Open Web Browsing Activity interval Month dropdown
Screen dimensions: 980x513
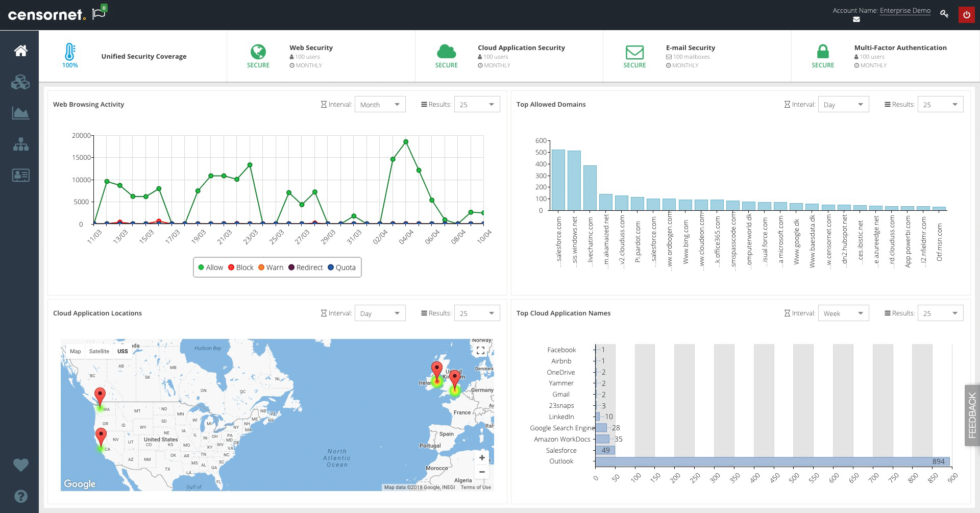pyautogui.click(x=380, y=105)
